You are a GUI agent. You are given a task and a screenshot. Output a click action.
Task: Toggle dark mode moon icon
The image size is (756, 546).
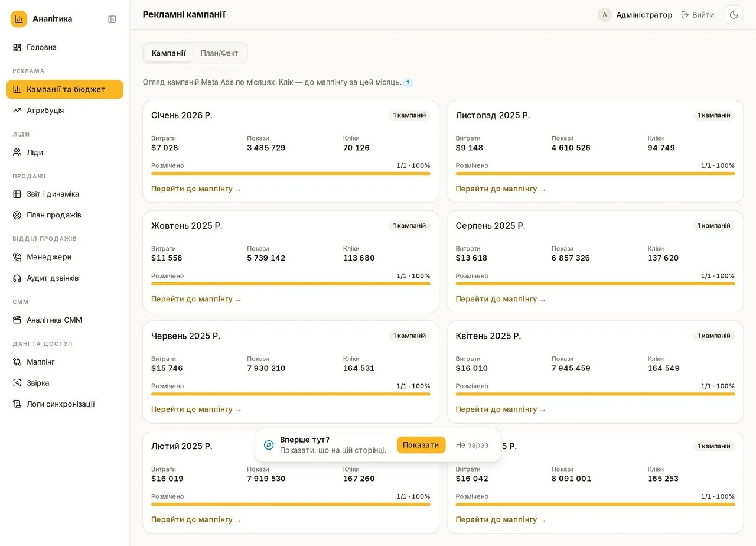point(734,15)
